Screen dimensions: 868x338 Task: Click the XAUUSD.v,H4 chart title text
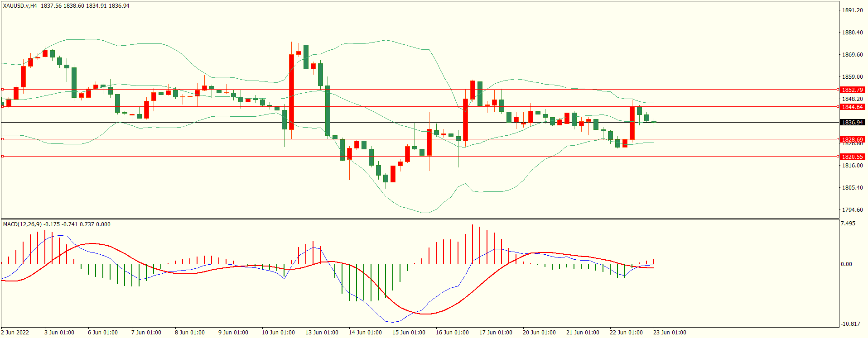(20, 6)
